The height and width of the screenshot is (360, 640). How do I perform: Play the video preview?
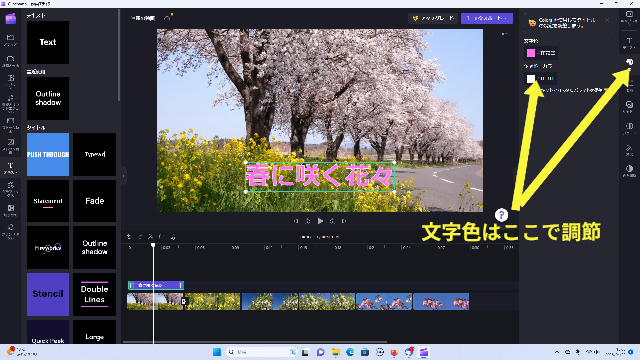[x=320, y=221]
